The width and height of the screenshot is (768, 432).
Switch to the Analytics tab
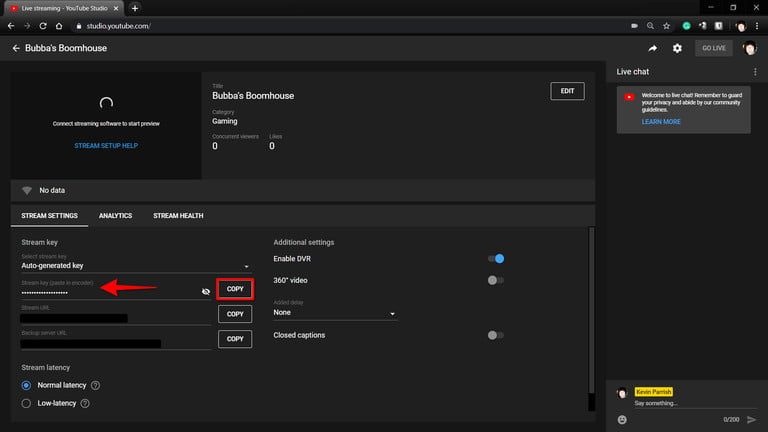tap(115, 215)
